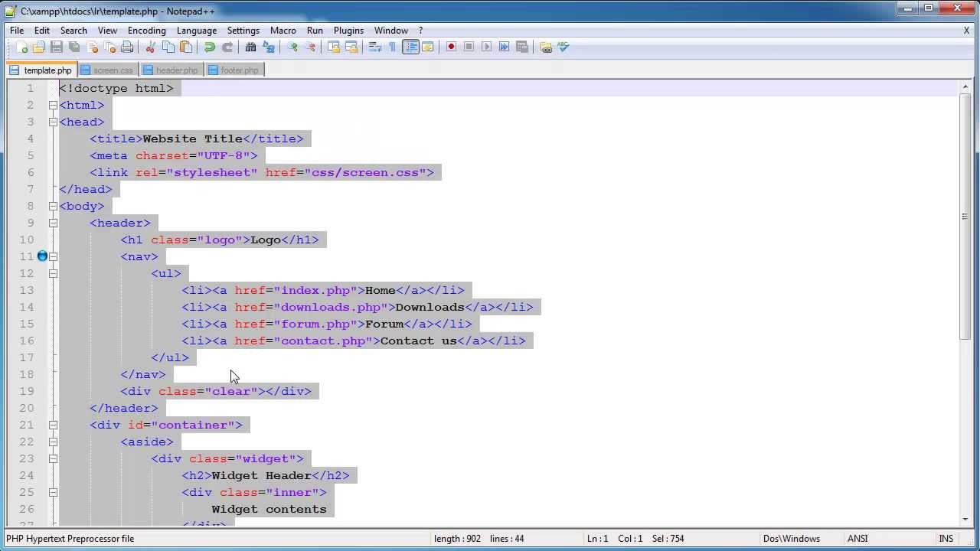The width and height of the screenshot is (980, 551).
Task: Click the Replace toolbar icon
Action: (x=269, y=47)
